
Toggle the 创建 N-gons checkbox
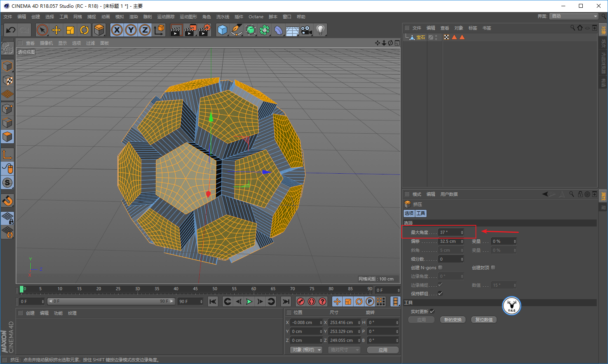(440, 267)
